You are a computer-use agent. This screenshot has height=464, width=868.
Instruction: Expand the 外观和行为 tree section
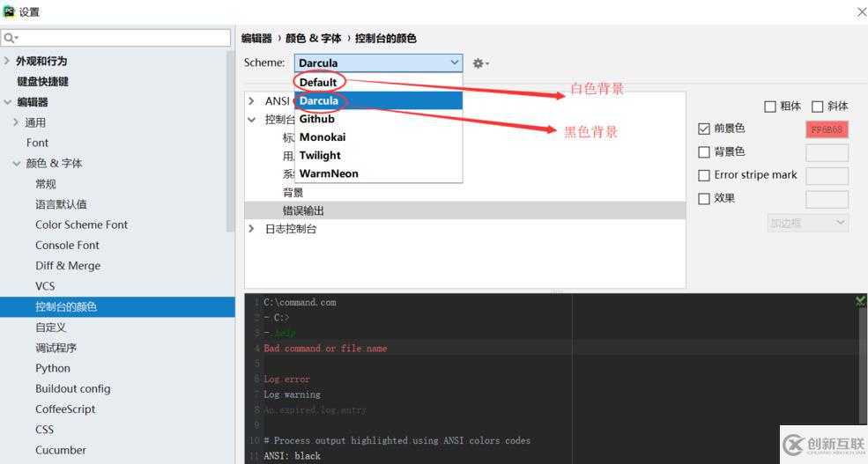[7, 61]
